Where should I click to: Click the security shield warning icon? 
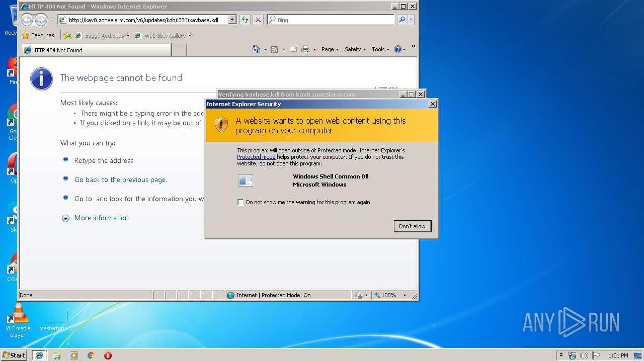click(221, 125)
